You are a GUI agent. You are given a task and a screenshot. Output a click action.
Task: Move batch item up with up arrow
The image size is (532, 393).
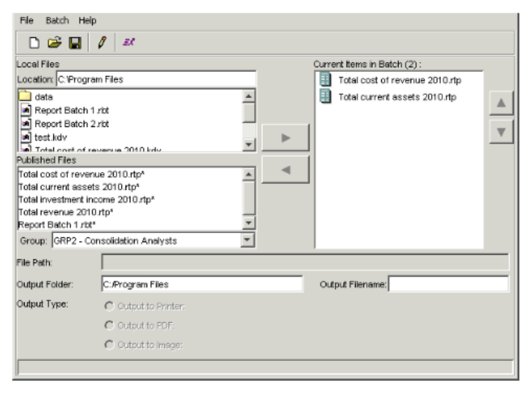point(500,105)
